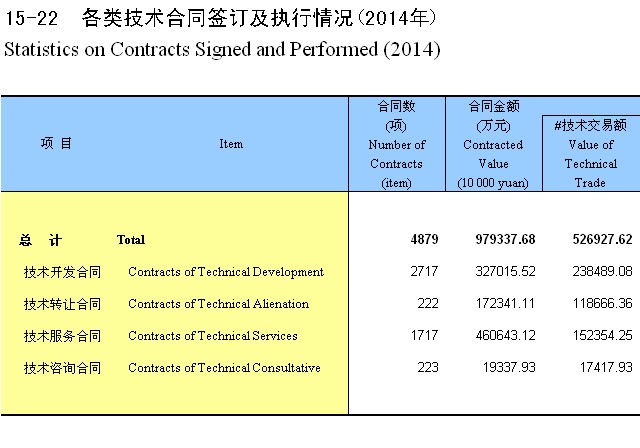Select the contracted value 19337.93
This screenshot has height=448, width=640.
(508, 368)
